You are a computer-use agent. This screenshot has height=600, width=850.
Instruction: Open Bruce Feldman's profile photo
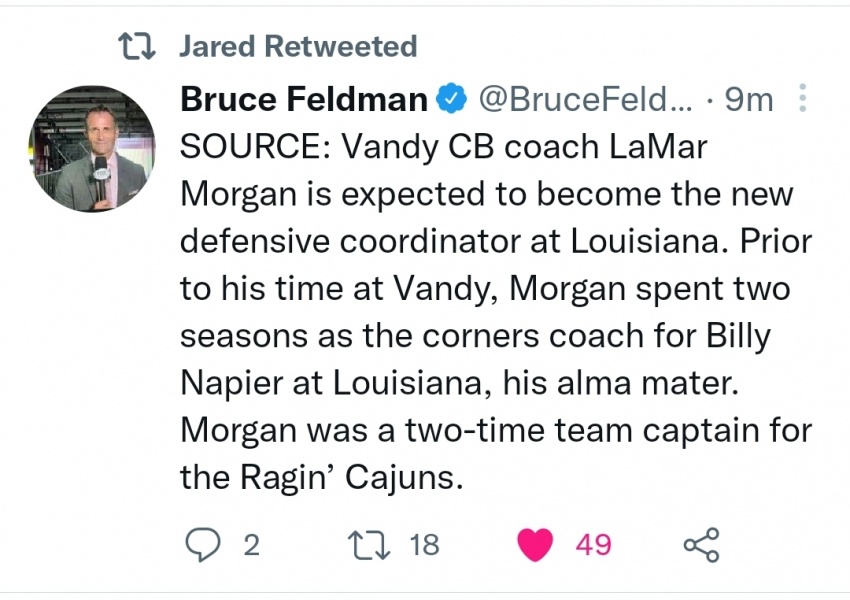[x=91, y=148]
